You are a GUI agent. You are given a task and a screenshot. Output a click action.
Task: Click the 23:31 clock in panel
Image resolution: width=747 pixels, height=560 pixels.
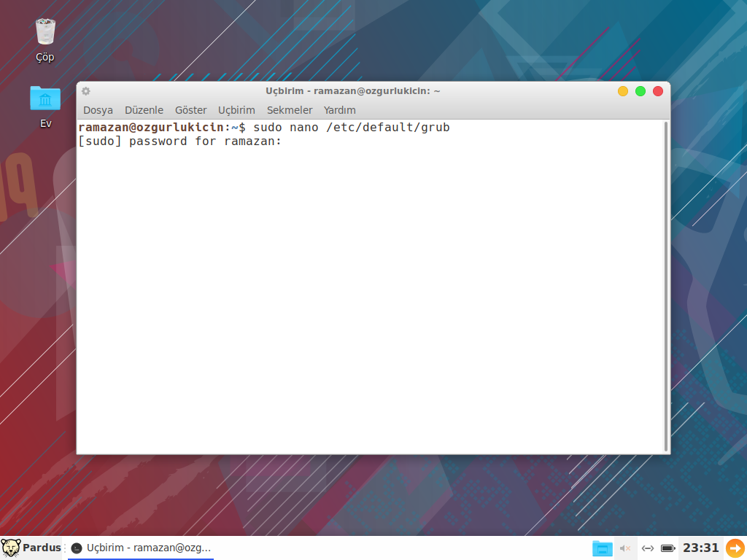pos(700,548)
